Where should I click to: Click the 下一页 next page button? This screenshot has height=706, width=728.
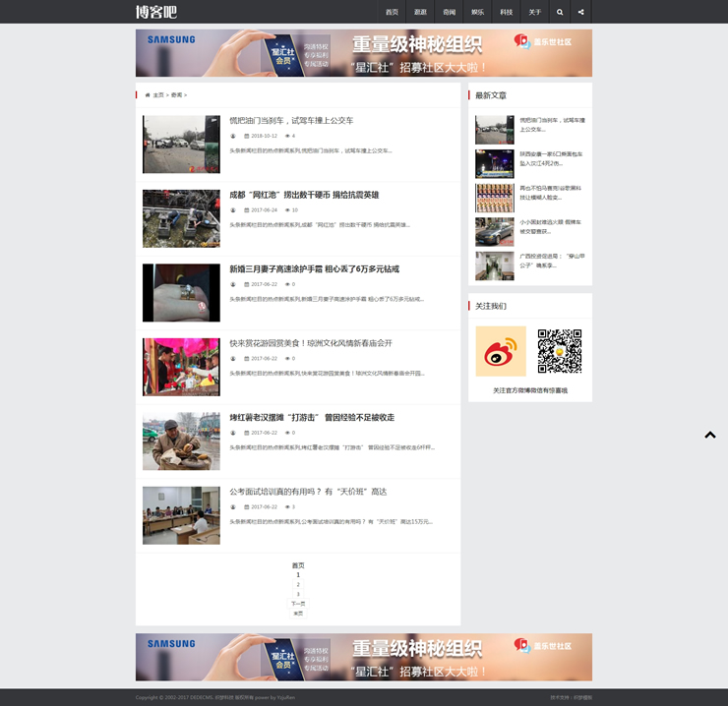pyautogui.click(x=298, y=604)
